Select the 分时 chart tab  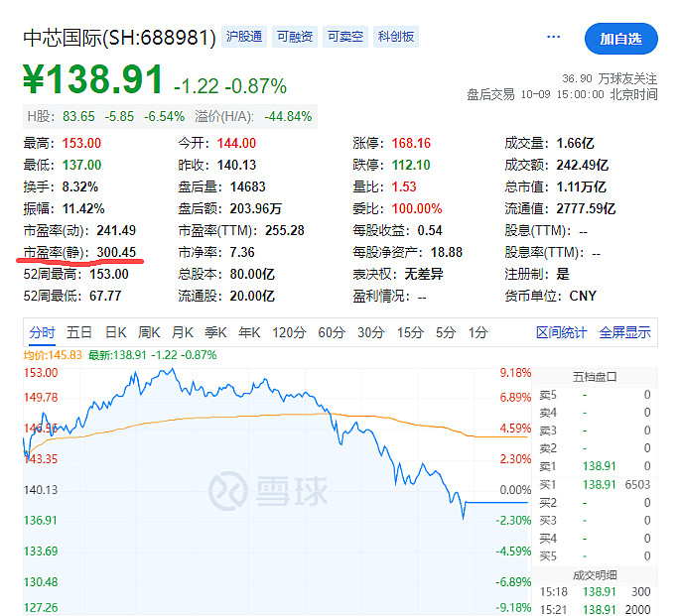click(x=42, y=332)
